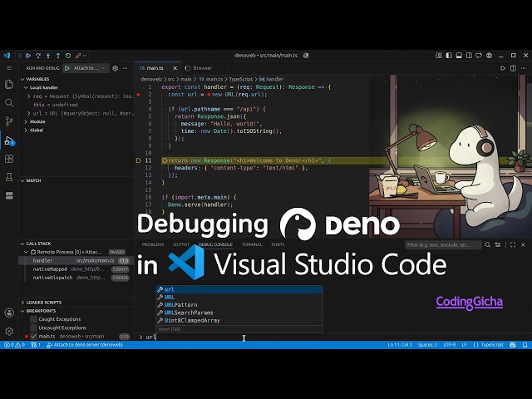
Task: Focus the debug console filter field
Action: pyautogui.click(x=443, y=245)
